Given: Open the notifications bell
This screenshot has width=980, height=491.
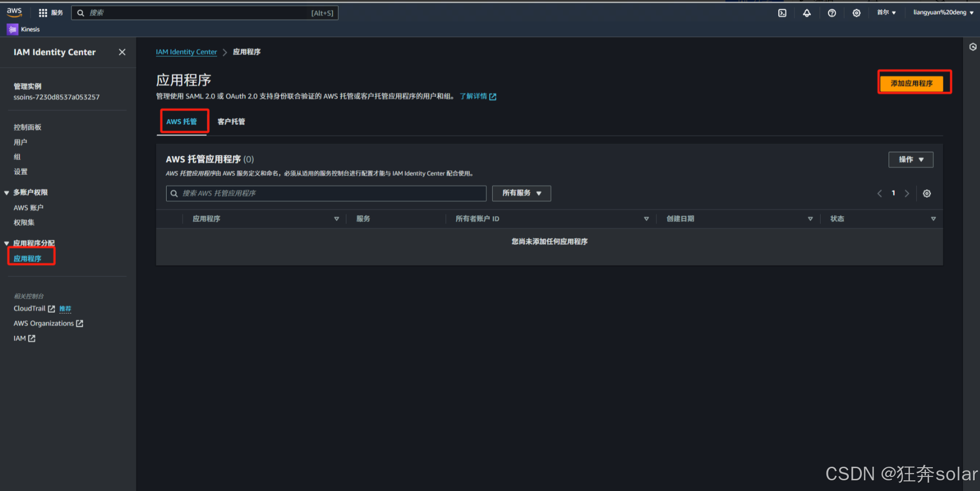Looking at the screenshot, I should point(807,13).
